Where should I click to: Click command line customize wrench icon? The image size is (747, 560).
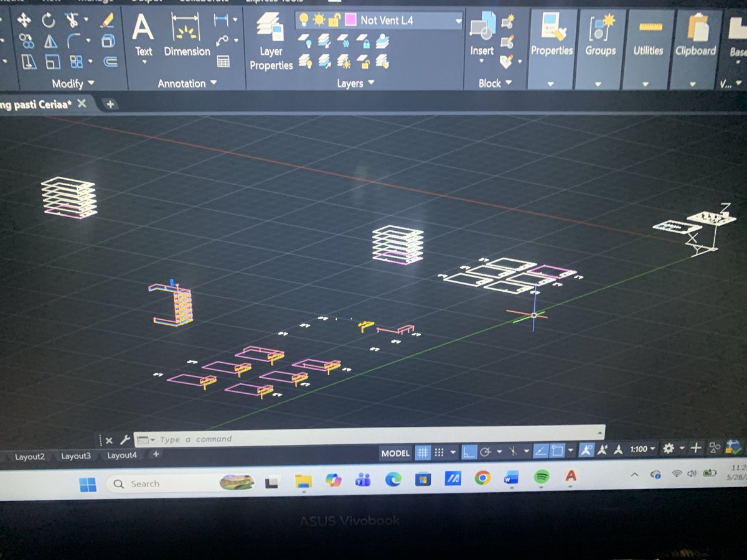125,440
